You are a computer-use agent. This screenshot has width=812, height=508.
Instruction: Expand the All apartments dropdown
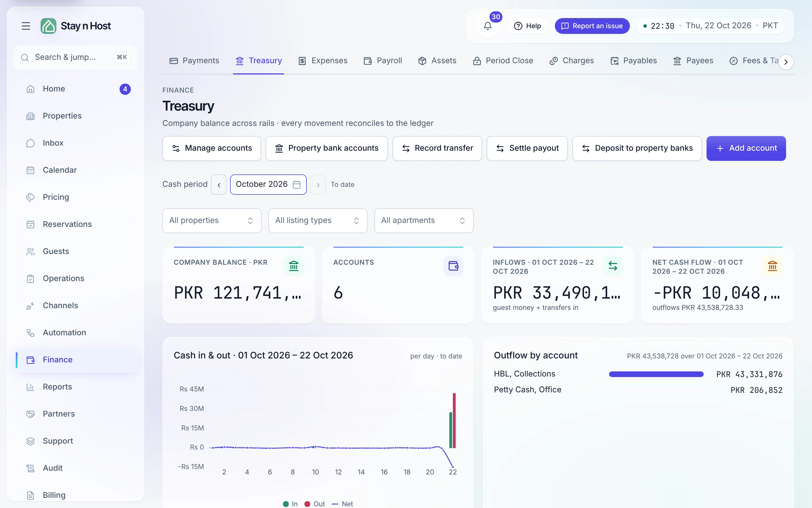[x=424, y=220]
